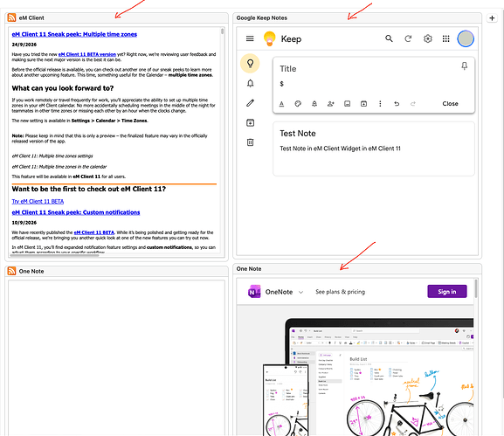This screenshot has width=504, height=436.
Task: Click the Keep search magnifier icon
Action: [x=389, y=39]
